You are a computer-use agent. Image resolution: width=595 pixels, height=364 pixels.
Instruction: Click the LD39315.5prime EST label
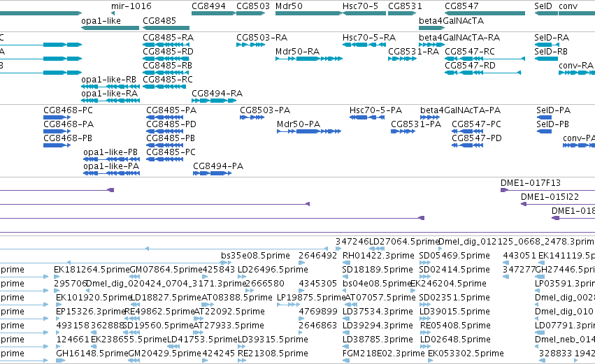click(273, 340)
